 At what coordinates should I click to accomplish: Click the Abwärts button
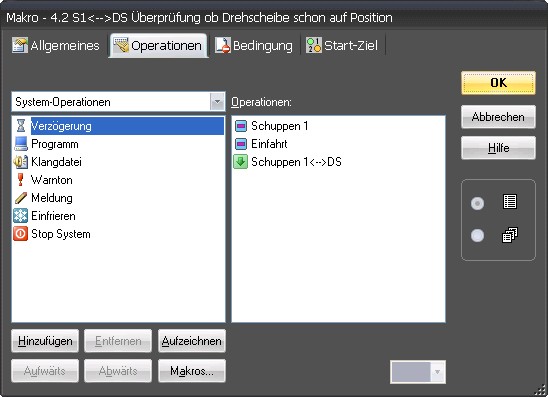118,371
